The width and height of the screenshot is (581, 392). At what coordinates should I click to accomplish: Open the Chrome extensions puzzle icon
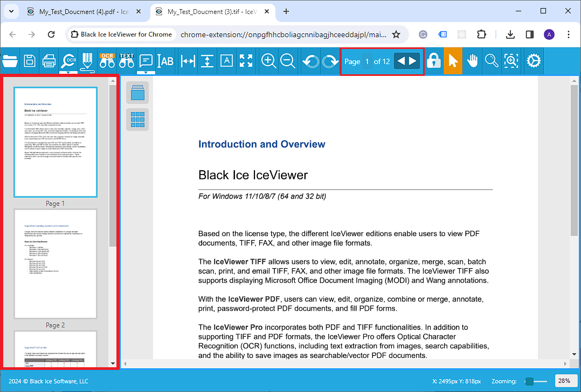coord(481,34)
